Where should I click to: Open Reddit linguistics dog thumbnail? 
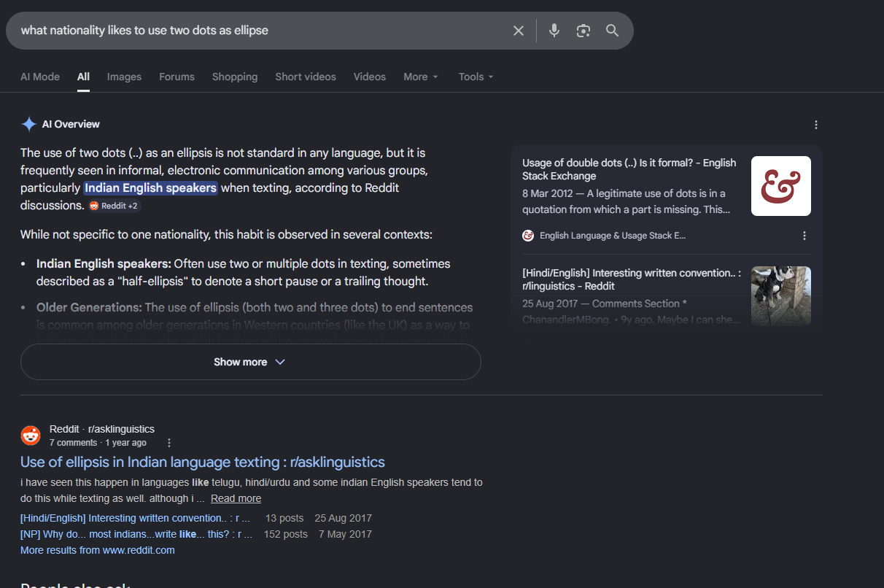tap(781, 295)
